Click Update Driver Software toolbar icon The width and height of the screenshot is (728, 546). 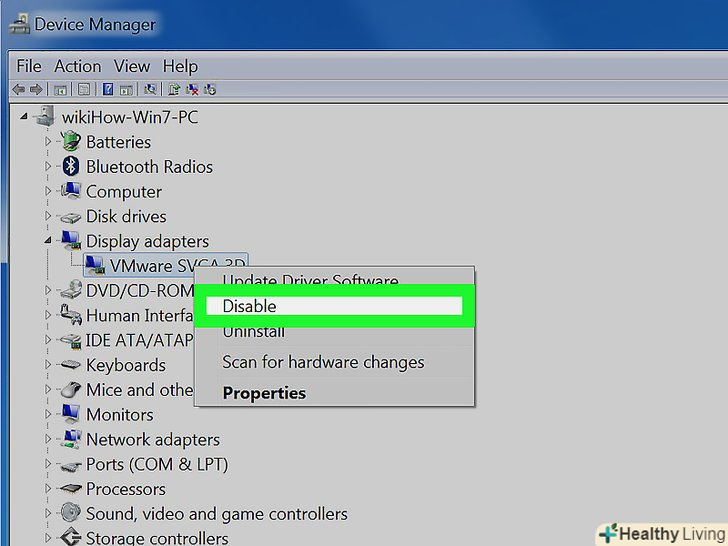click(174, 89)
